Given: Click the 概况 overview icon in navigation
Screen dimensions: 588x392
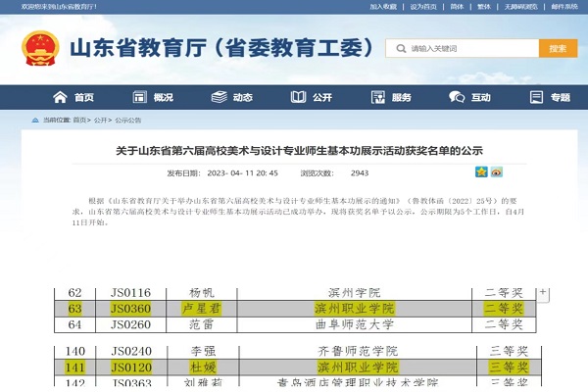Looking at the screenshot, I should [x=137, y=98].
